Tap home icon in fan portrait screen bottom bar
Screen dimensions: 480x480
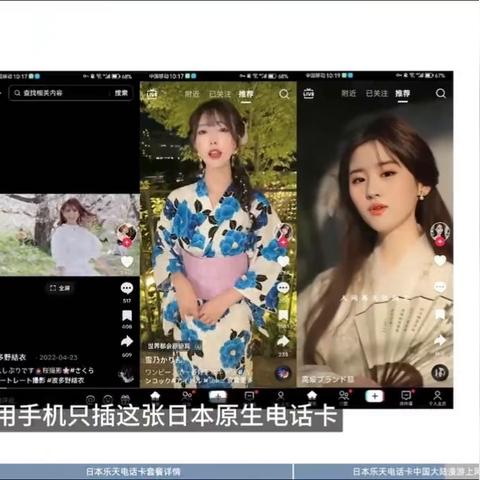click(x=312, y=396)
